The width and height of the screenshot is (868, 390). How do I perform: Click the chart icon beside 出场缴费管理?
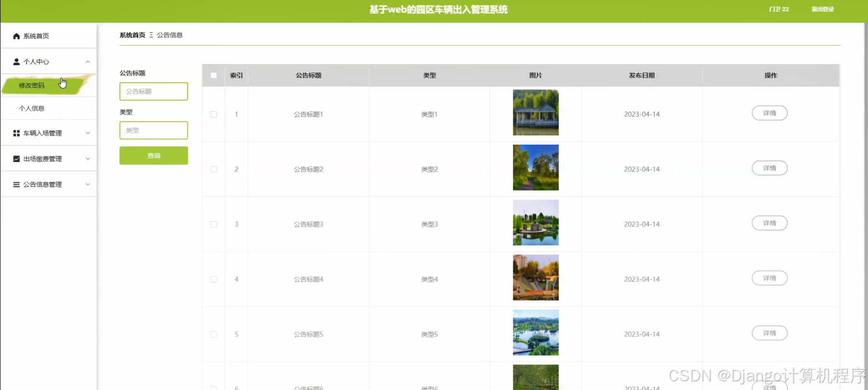[16, 159]
